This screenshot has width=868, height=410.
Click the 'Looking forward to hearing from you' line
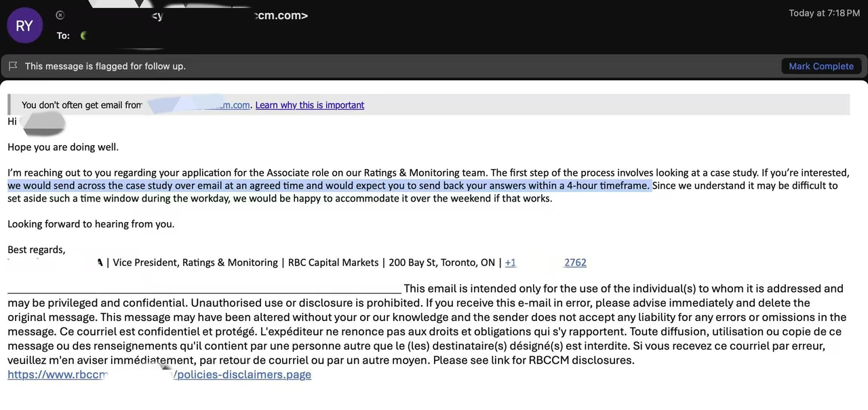click(x=91, y=224)
